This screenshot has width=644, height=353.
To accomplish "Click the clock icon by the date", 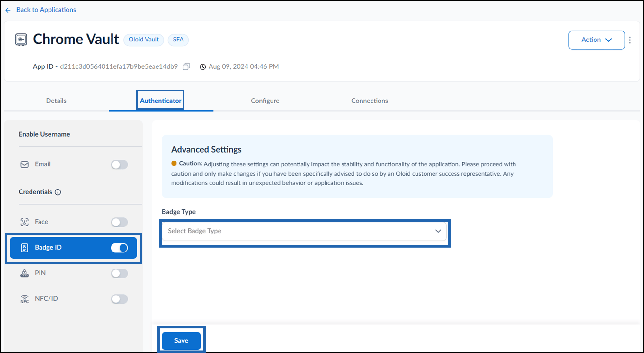I will 203,67.
